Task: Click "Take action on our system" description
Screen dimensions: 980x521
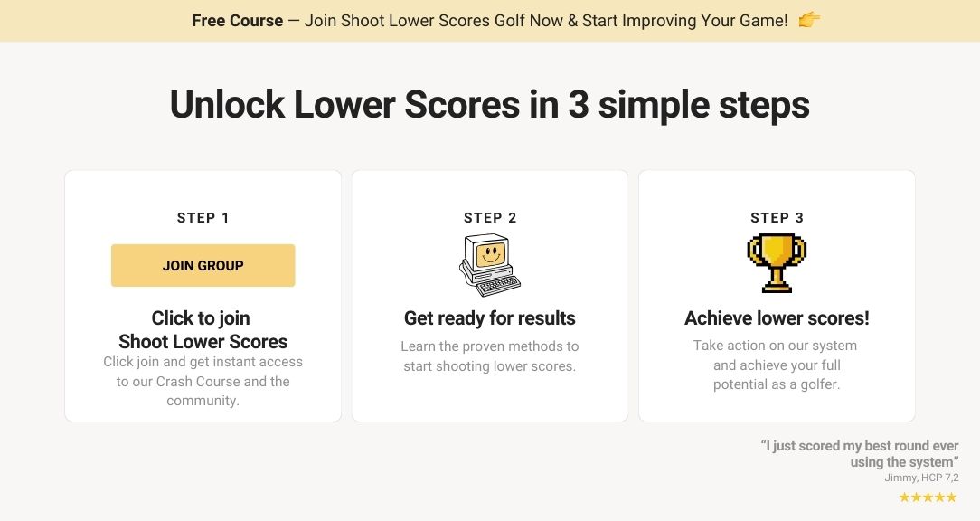Action: (777, 365)
